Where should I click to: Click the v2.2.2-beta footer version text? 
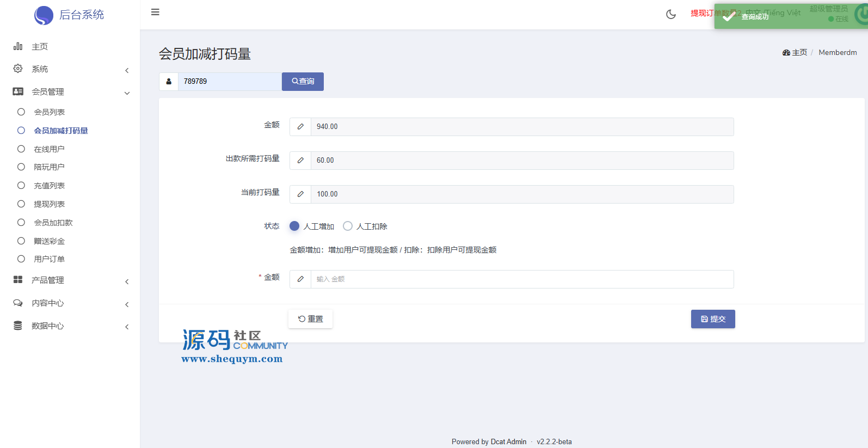(554, 442)
